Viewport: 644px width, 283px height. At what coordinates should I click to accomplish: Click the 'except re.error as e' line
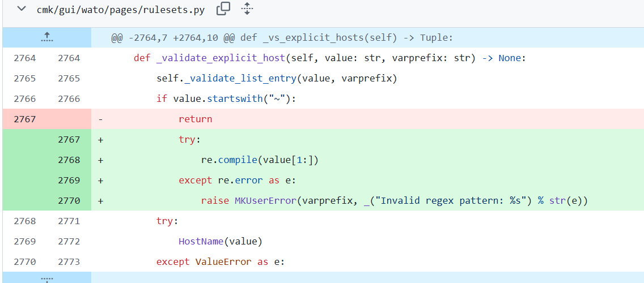[x=238, y=180]
